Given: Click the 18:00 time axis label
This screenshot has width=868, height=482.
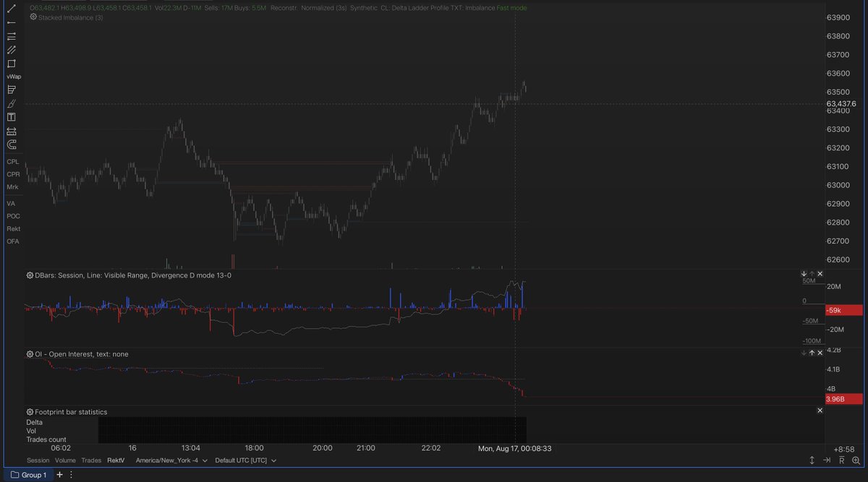Looking at the screenshot, I should pos(254,448).
